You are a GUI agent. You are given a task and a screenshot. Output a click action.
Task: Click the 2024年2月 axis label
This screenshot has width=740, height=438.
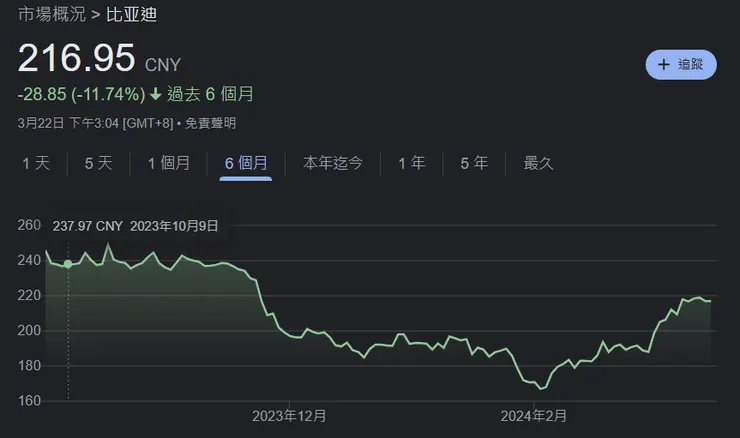(533, 416)
